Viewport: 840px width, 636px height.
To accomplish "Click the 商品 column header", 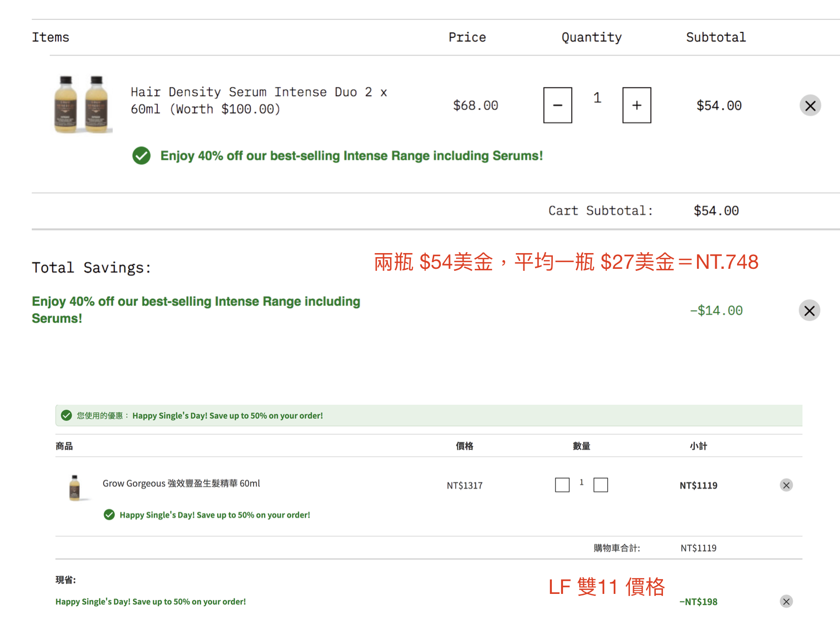I will (64, 446).
